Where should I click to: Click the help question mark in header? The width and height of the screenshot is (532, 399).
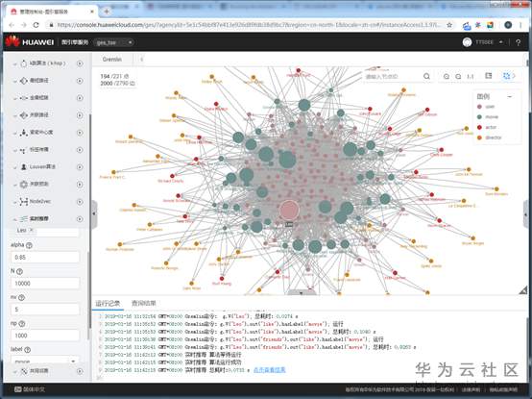(519, 42)
